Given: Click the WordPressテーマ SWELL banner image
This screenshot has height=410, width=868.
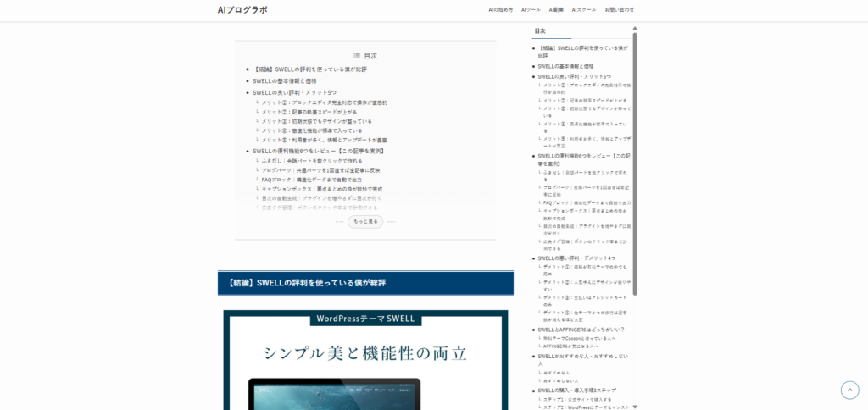Looking at the screenshot, I should 365,360.
